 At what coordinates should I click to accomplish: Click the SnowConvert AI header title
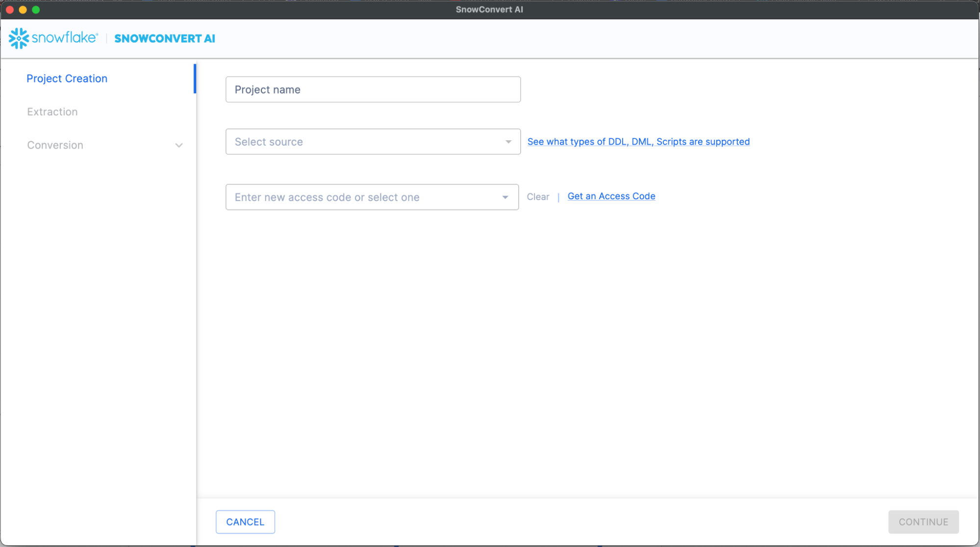click(165, 39)
